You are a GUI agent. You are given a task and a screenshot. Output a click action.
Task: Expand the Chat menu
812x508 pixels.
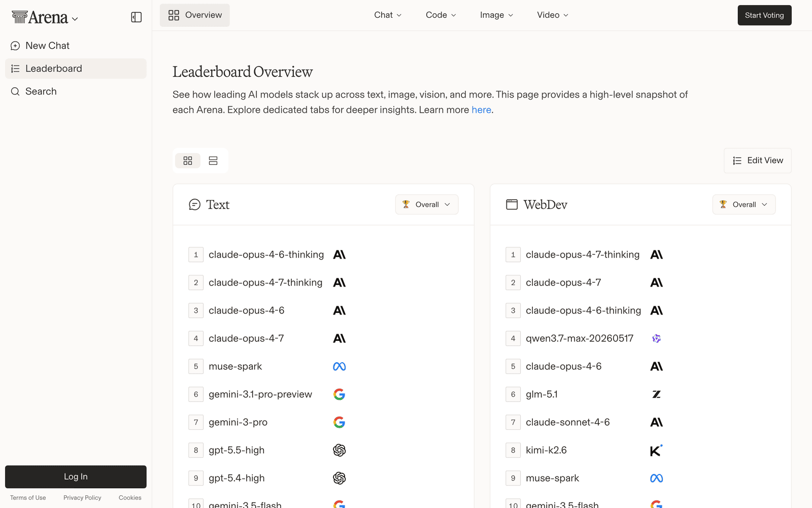pos(388,15)
